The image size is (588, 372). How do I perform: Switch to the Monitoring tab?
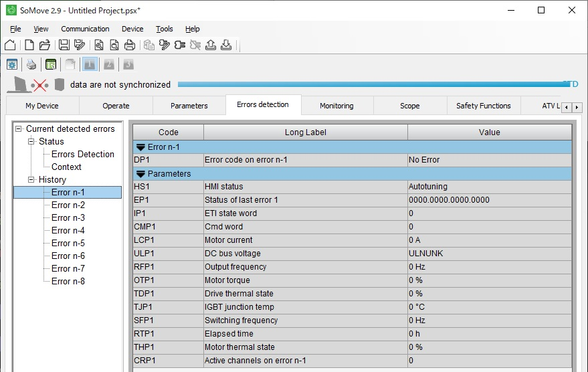(336, 106)
